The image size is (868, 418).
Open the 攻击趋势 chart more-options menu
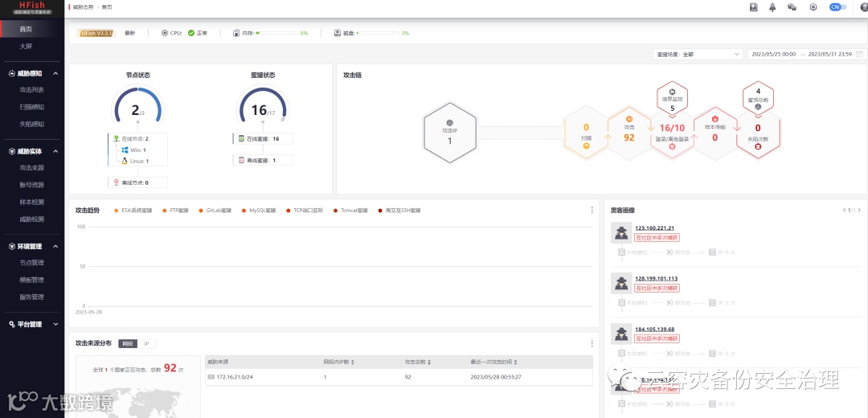pos(592,211)
